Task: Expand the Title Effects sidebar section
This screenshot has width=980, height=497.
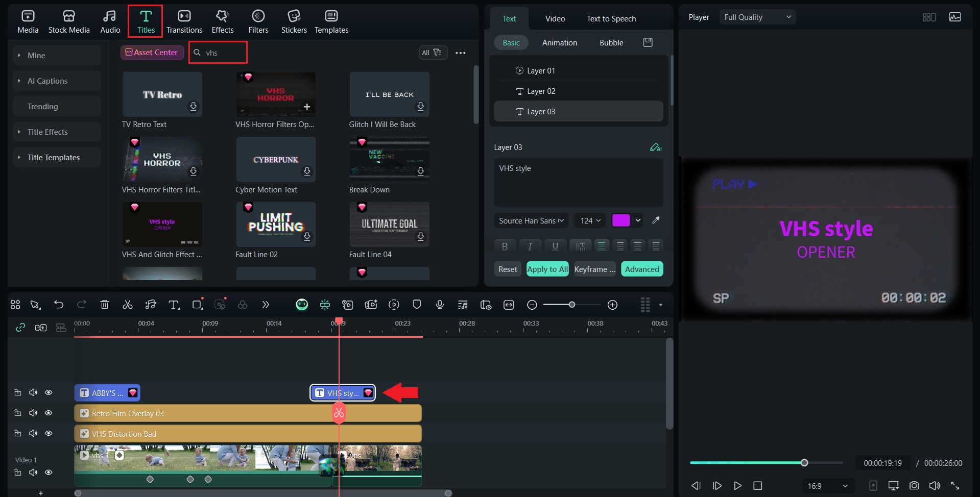Action: [49, 132]
